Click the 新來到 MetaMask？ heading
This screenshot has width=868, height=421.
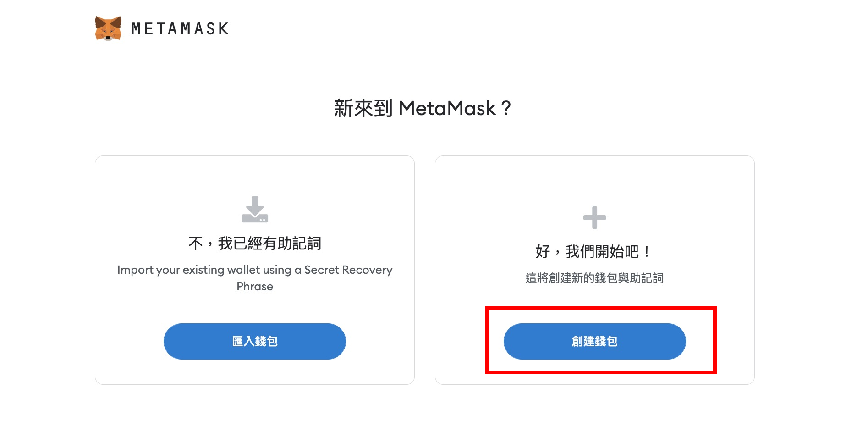423,109
